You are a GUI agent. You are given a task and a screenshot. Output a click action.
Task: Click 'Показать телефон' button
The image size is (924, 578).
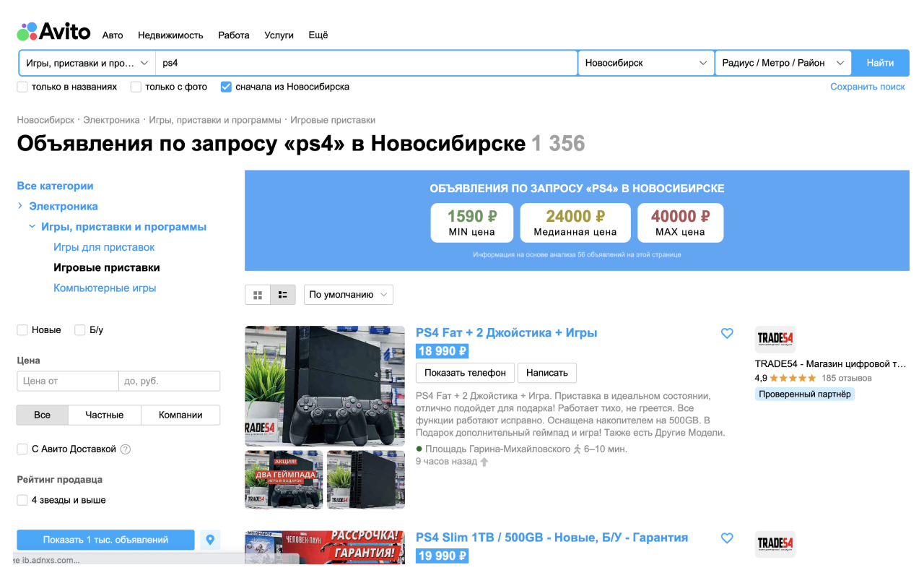[466, 373]
